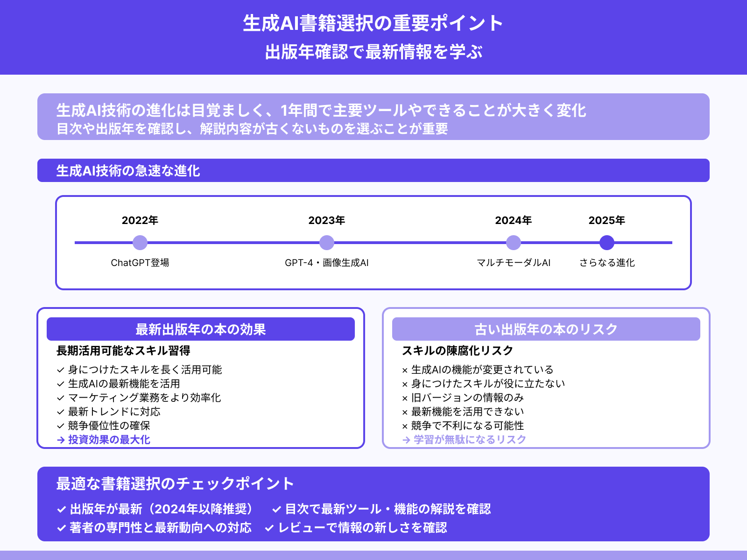Screen dimensions: 747x560
Task: Click the 2022年 timeline marker dot
Action: click(x=140, y=243)
